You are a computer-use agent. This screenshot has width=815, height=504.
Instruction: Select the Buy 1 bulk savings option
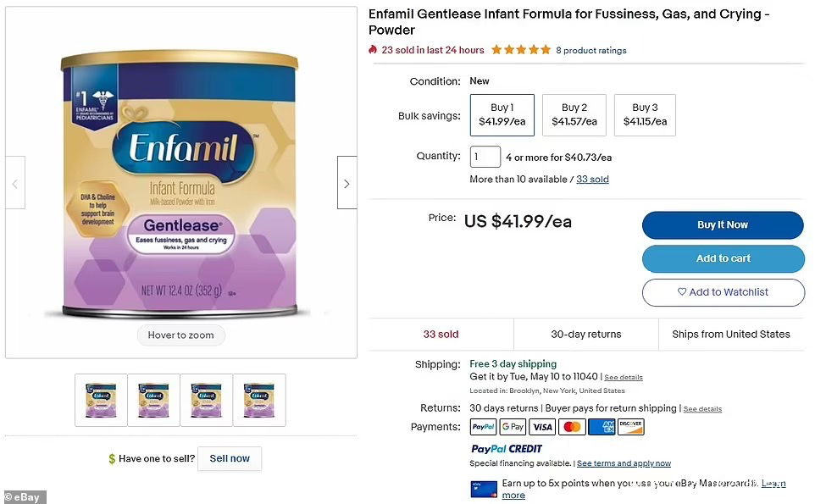point(502,114)
